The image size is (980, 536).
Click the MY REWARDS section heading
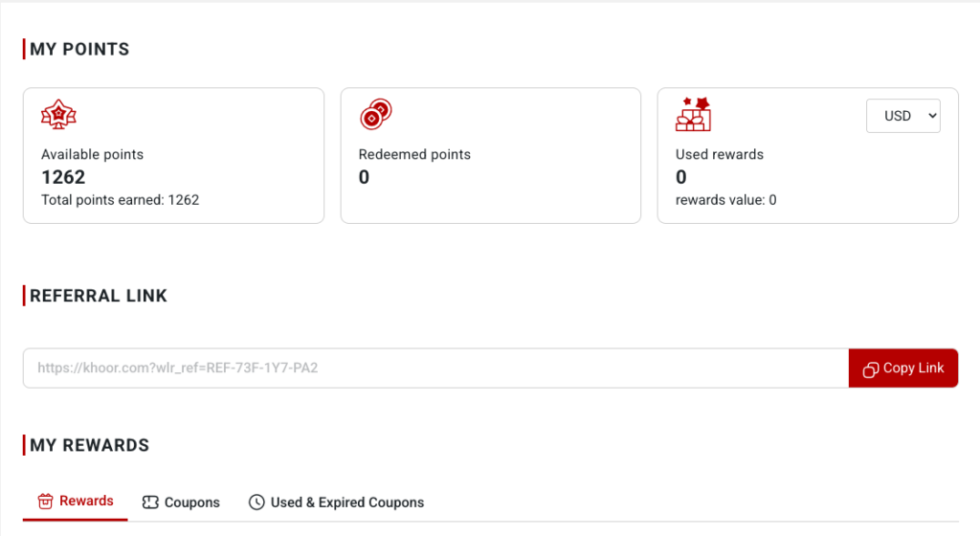(89, 445)
